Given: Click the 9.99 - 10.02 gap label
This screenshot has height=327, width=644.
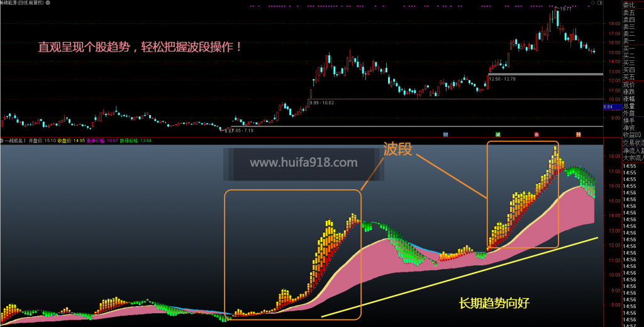Looking at the screenshot, I should 321,103.
